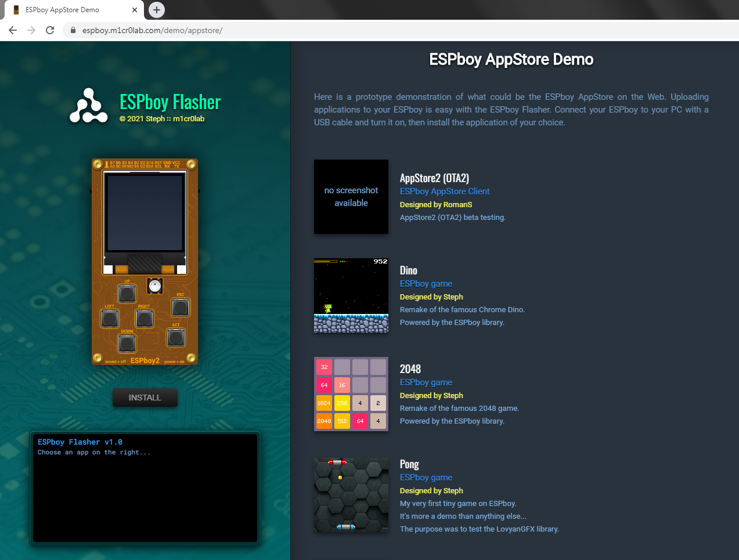This screenshot has width=739, height=560.
Task: Select the ESPboy AppStore Demo browser tab
Action: [x=74, y=10]
